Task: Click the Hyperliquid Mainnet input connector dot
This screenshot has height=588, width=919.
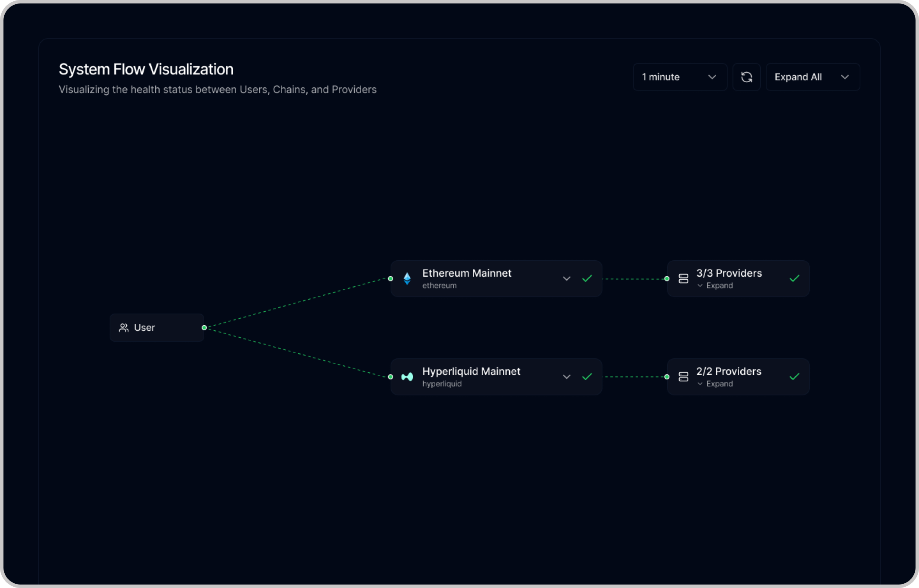Action: 391,377
